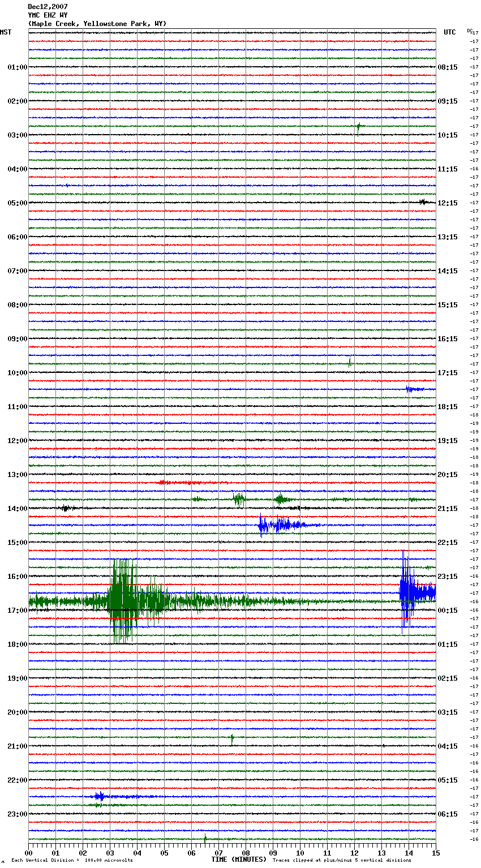Click the 12:00 MST time label
The width and height of the screenshot is (481, 868).
[x=18, y=441]
